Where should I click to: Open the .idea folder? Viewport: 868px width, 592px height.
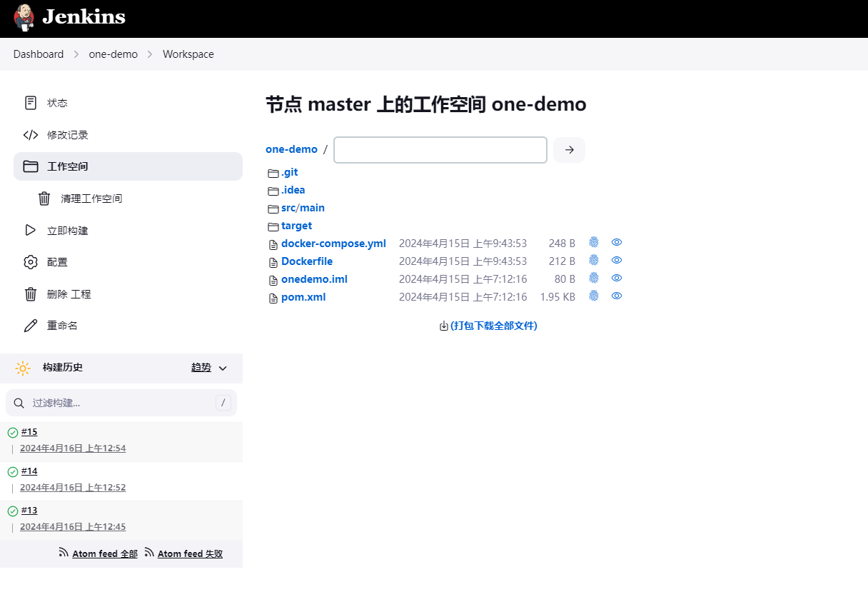(293, 190)
